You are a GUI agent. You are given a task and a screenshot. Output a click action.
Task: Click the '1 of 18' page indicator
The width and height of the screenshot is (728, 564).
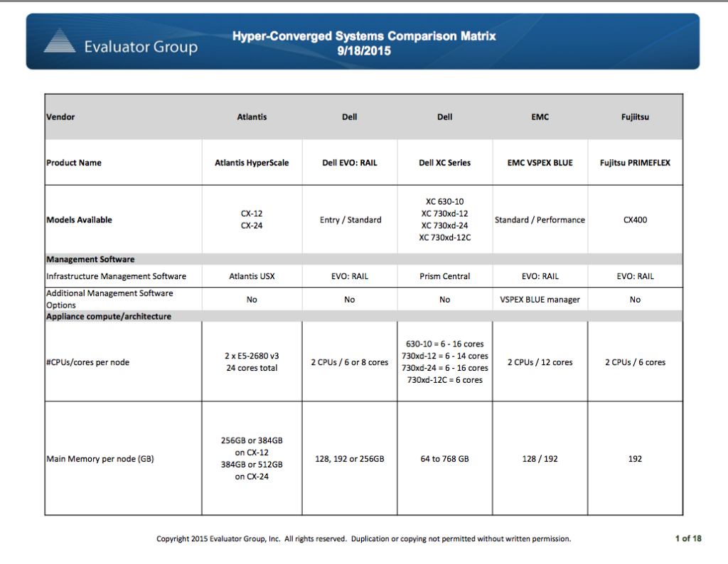(x=688, y=538)
